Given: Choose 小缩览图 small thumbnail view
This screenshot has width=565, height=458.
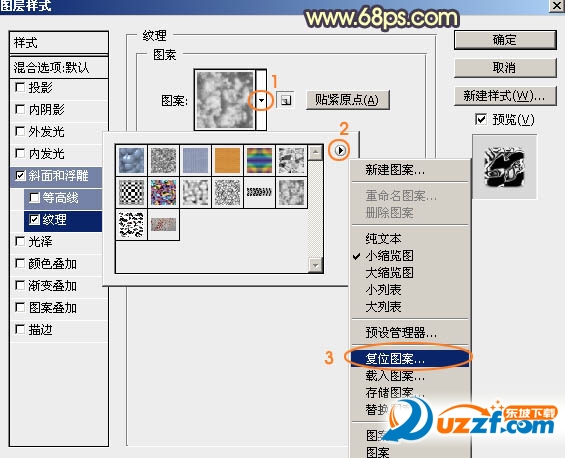Looking at the screenshot, I should pyautogui.click(x=410, y=256).
